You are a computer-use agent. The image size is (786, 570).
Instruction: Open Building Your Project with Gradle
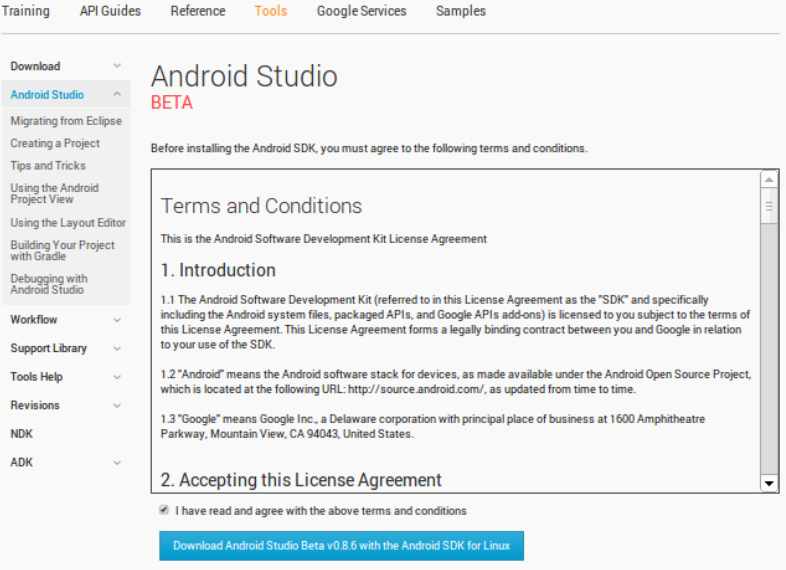tap(63, 251)
